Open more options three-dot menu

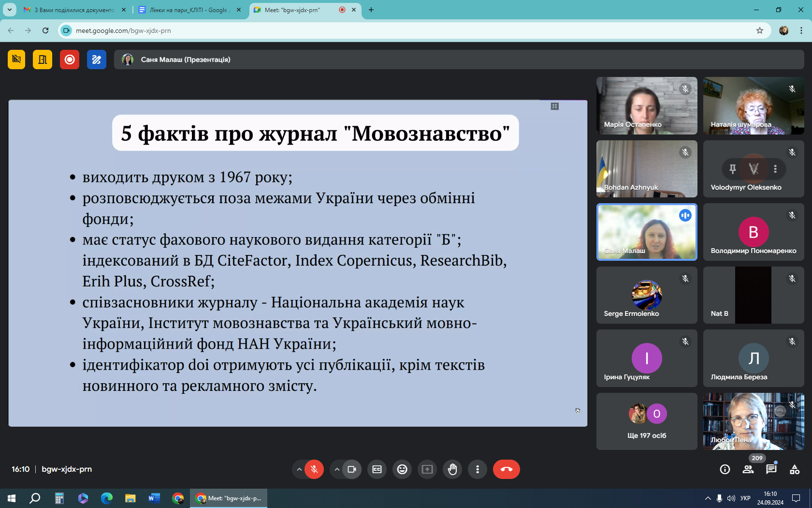(478, 469)
